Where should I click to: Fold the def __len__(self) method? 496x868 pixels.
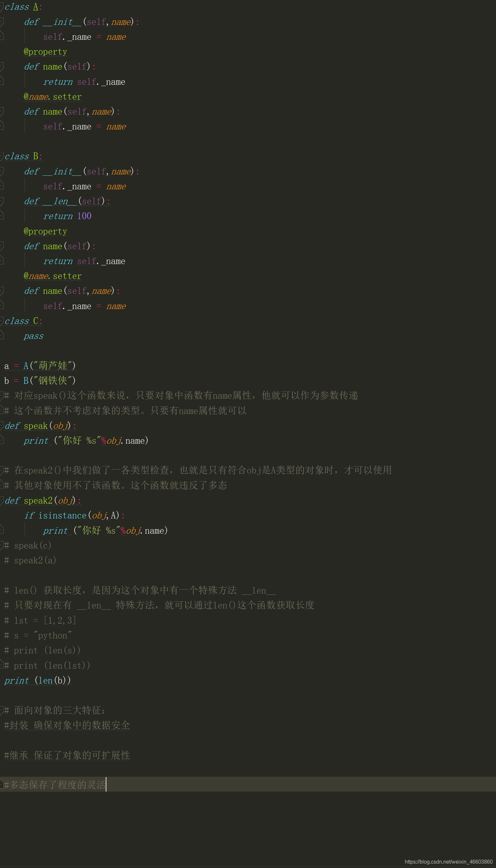(2, 201)
